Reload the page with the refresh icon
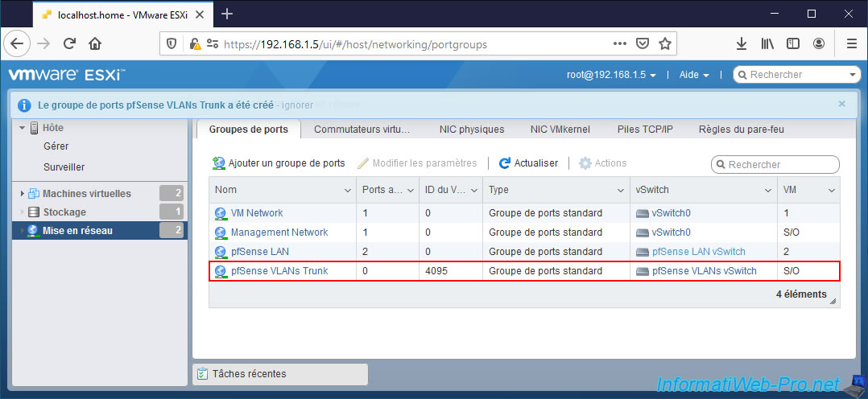868x399 pixels. [x=69, y=43]
